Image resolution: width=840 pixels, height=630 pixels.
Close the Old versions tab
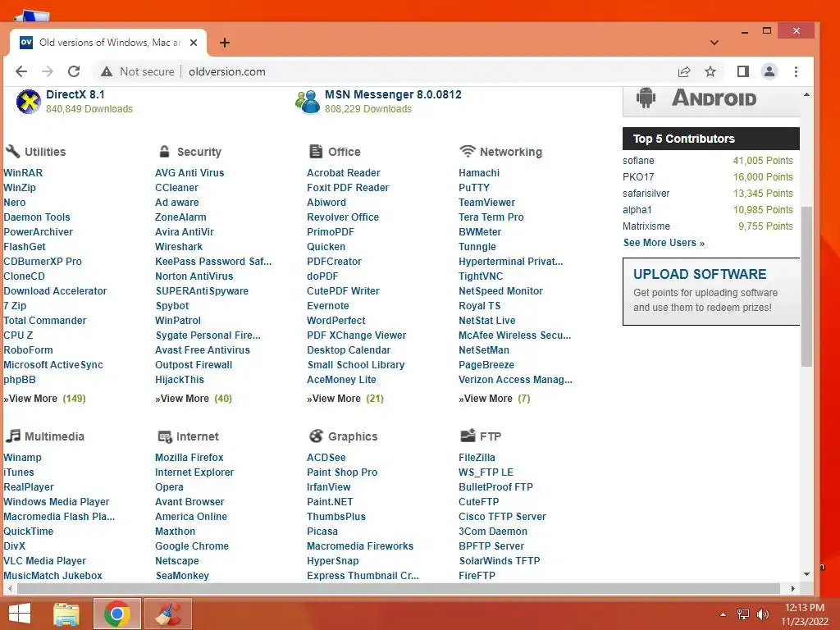(x=194, y=43)
